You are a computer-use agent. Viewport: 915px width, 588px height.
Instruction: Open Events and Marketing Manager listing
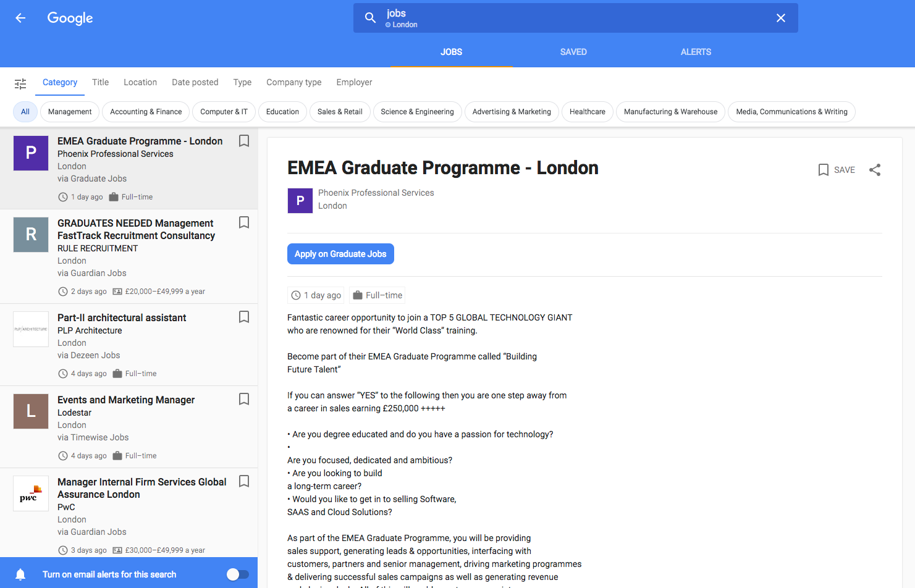tap(126, 400)
